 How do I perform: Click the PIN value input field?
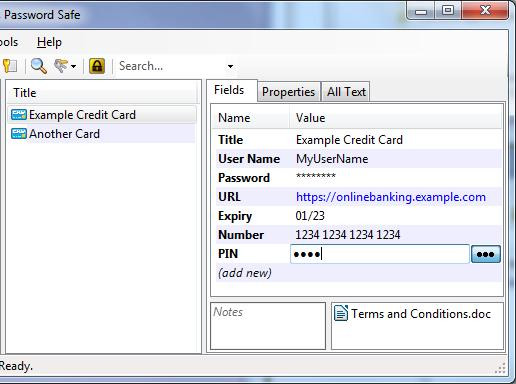[380, 254]
